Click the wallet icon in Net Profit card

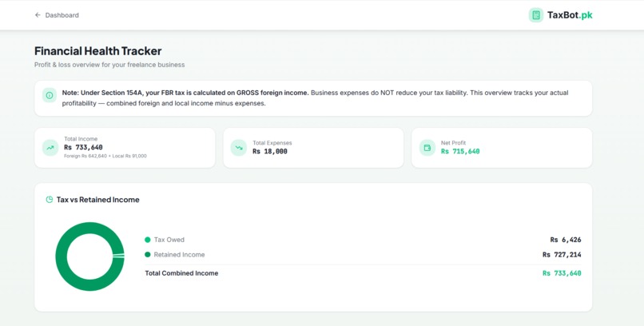(427, 148)
